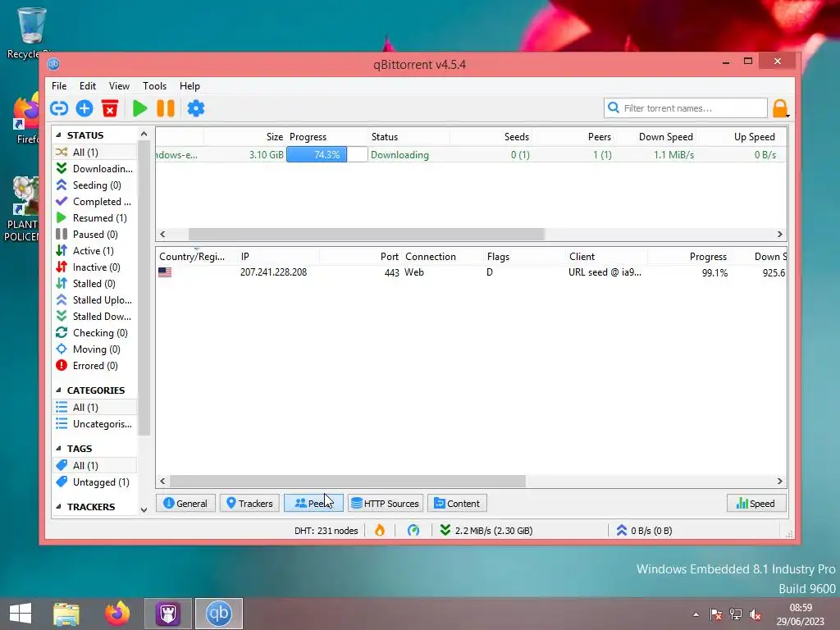Open the Tools menu
This screenshot has width=840, height=630.
154,85
